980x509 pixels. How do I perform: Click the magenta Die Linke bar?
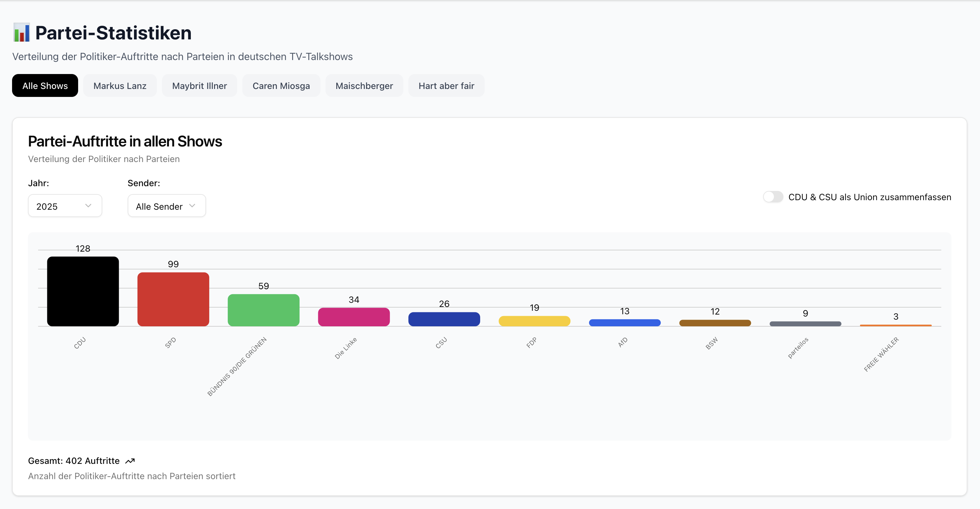click(354, 317)
